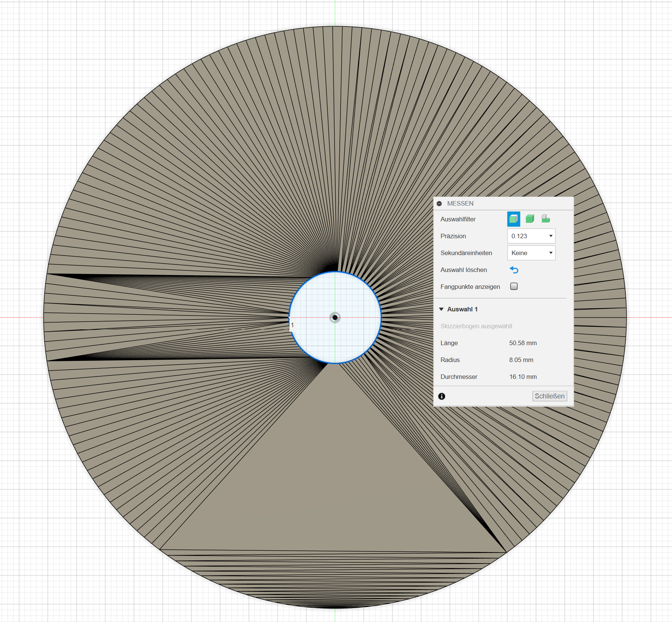Screen dimensions: 672x622
Task: Choose the solid body selection filter
Action: point(530,219)
